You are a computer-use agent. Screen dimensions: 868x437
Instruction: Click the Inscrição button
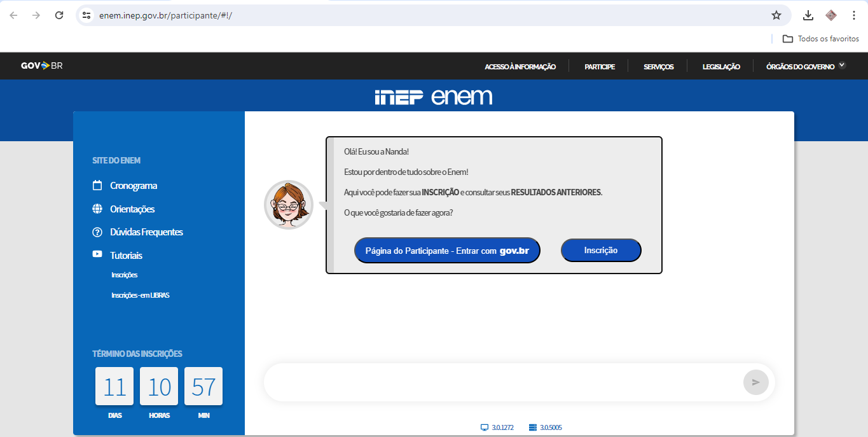point(601,250)
